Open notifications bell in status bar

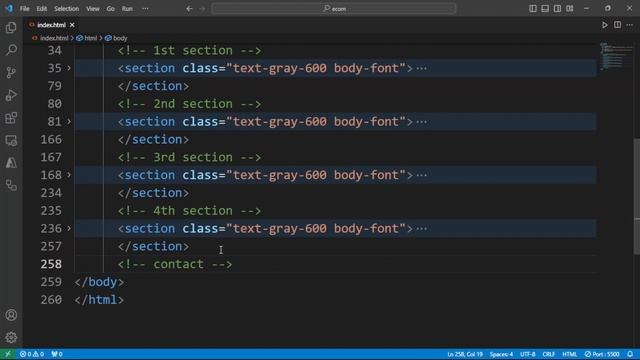[x=630, y=354]
